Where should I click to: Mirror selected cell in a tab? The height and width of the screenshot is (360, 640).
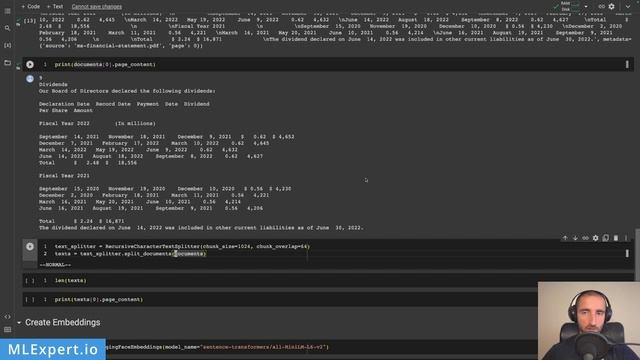(606, 238)
